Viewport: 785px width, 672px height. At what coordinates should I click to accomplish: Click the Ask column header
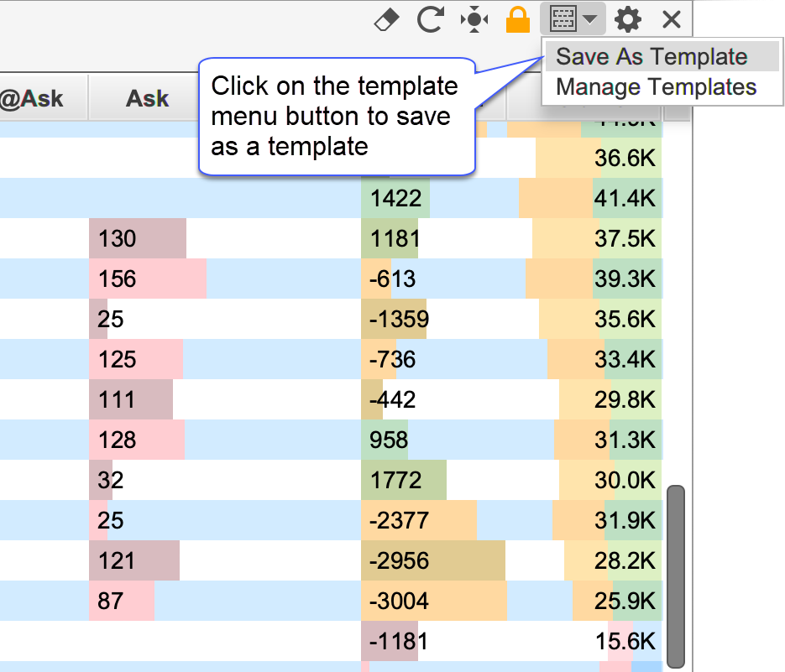(x=148, y=99)
